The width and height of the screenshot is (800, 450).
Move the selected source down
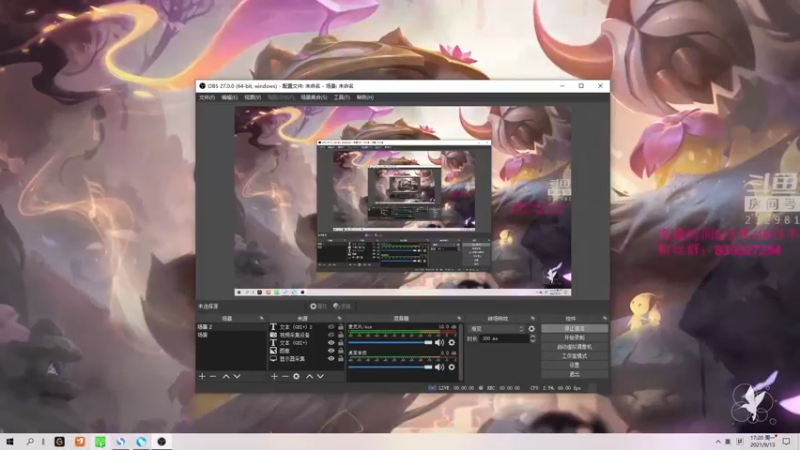[x=320, y=377]
